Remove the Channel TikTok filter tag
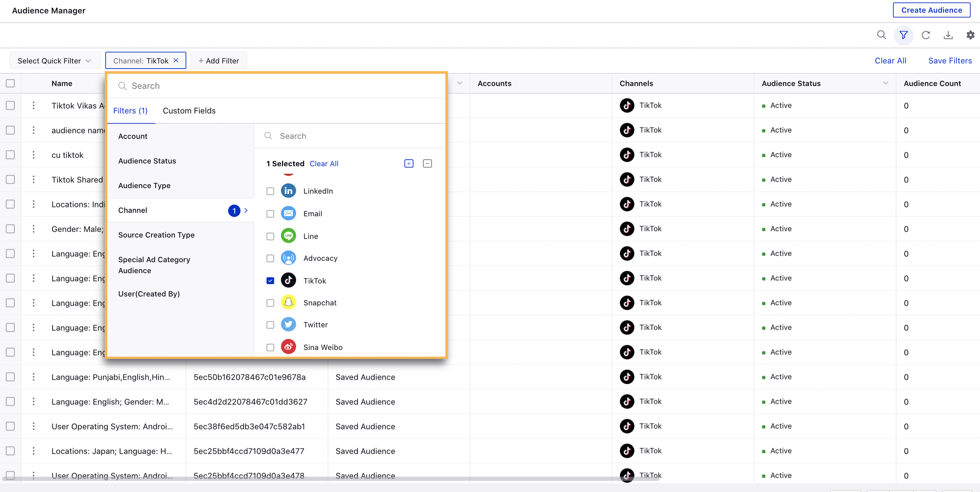This screenshot has width=980, height=492. point(177,60)
